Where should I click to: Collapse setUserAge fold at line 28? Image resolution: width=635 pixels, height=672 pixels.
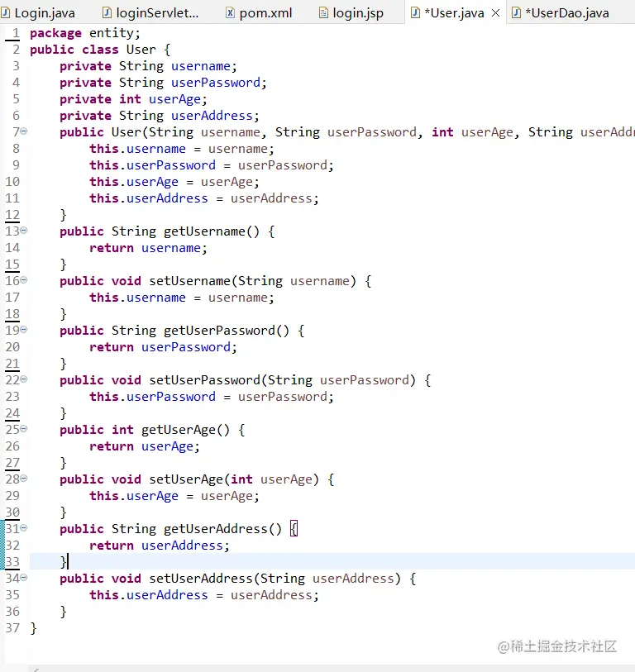click(24, 478)
